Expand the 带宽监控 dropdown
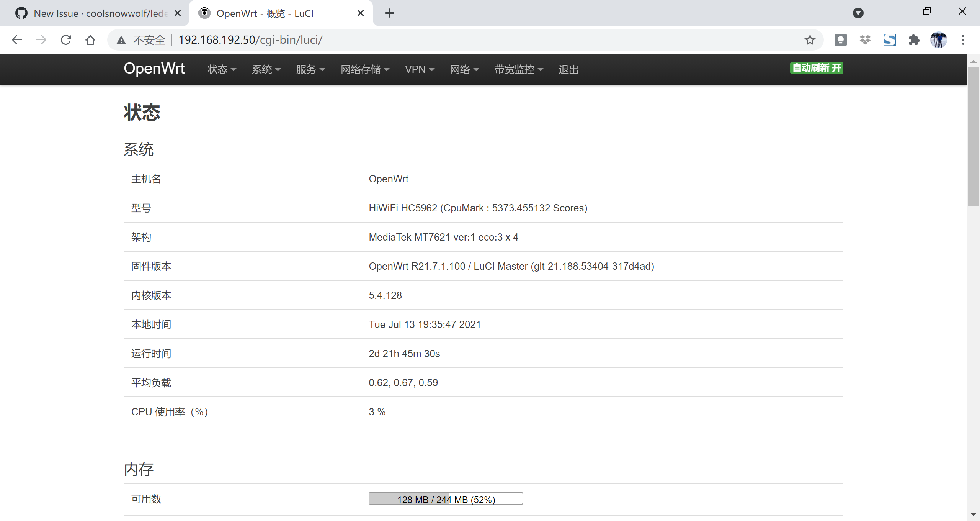 (518, 69)
